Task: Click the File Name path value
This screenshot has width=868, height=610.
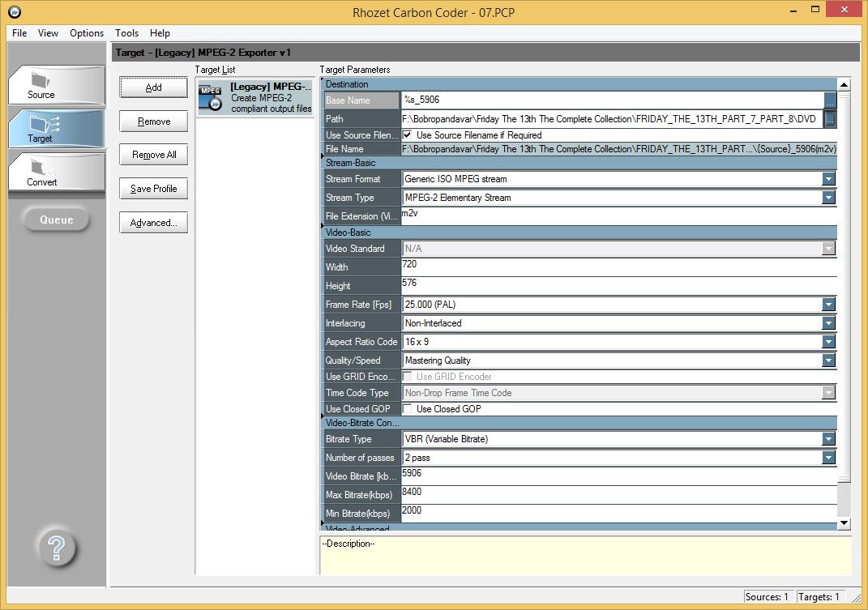Action: click(x=619, y=149)
